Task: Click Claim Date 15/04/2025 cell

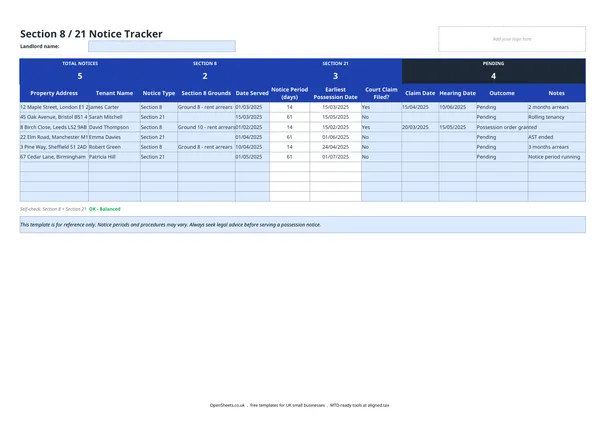Action: (420, 107)
